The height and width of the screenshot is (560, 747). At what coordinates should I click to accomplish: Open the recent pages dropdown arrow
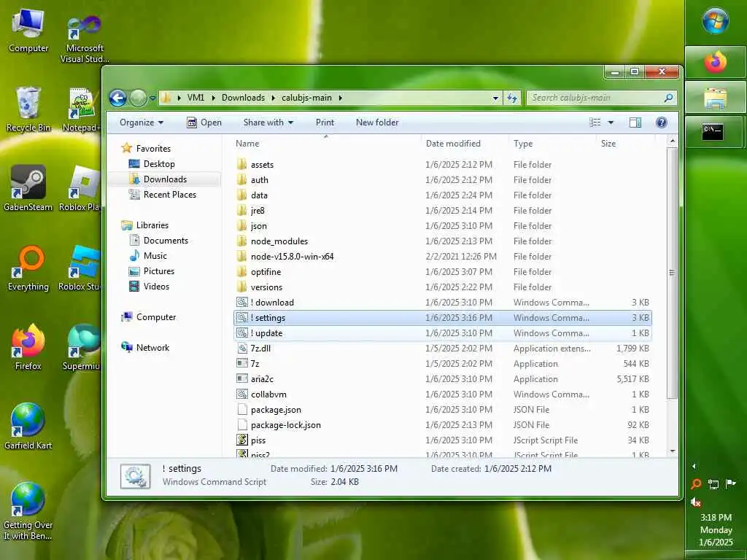tap(152, 98)
